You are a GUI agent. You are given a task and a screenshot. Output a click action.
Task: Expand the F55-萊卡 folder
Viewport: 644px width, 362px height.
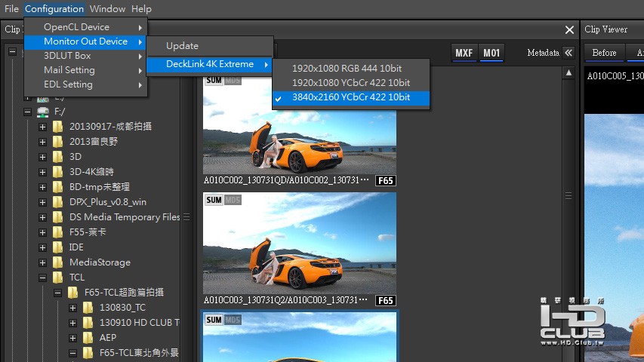[x=43, y=233]
